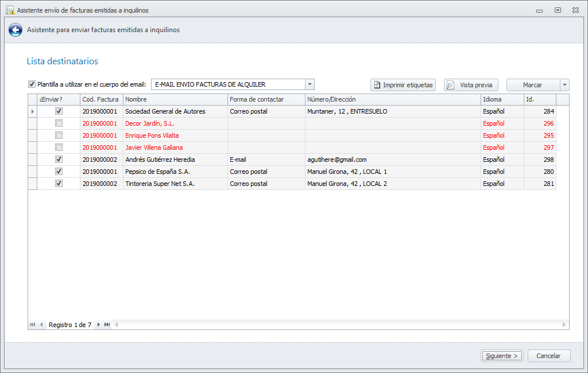Image resolution: width=588 pixels, height=373 pixels.
Task: Go to previous record navigation arrow
Action: point(41,325)
